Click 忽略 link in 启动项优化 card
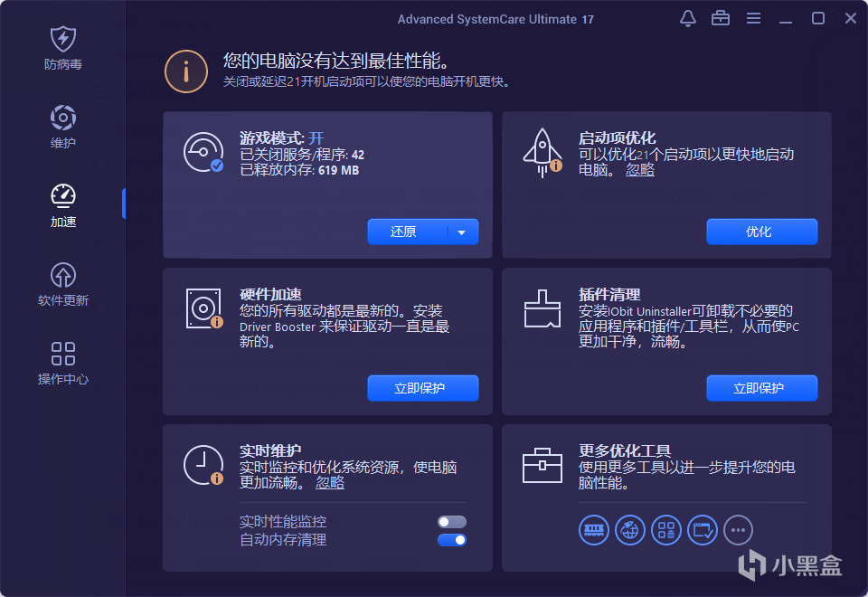 pyautogui.click(x=640, y=170)
